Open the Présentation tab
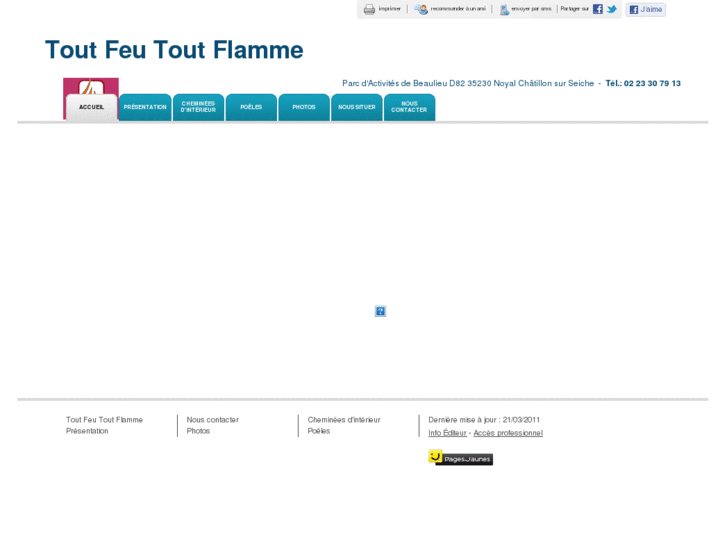This screenshot has height=545, width=727. click(145, 107)
